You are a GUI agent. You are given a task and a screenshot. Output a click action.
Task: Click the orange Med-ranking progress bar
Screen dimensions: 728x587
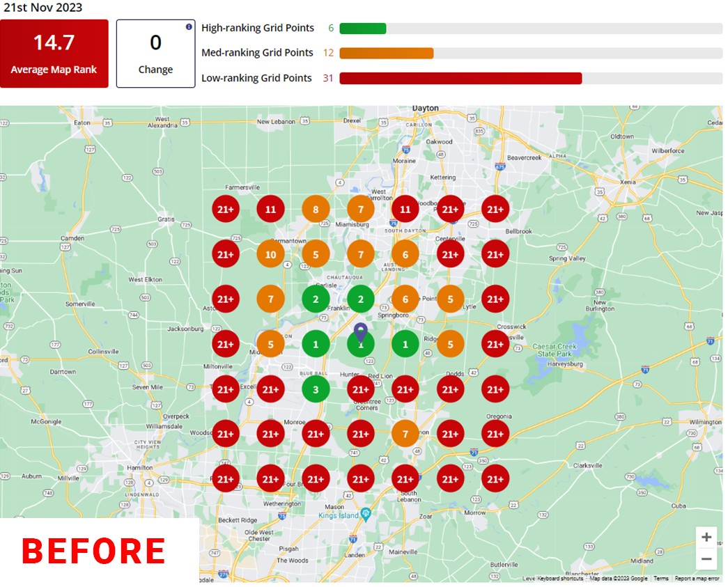[387, 53]
